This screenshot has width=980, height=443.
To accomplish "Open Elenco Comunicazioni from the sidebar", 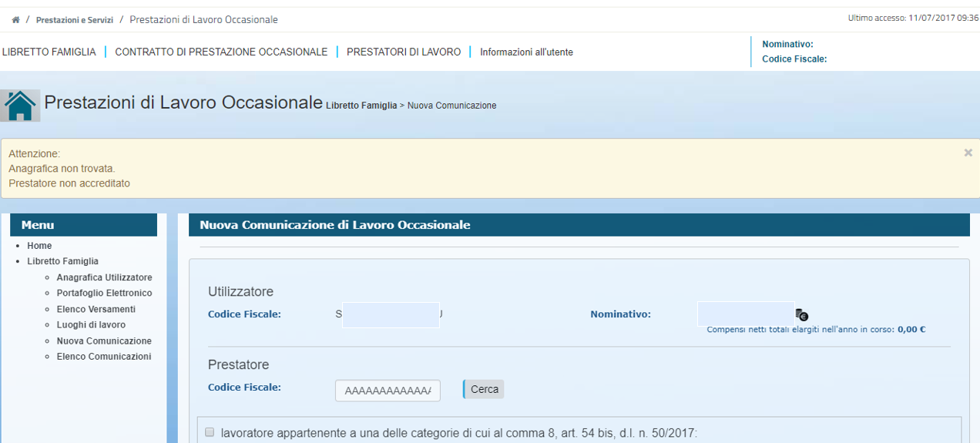I will tap(104, 357).
